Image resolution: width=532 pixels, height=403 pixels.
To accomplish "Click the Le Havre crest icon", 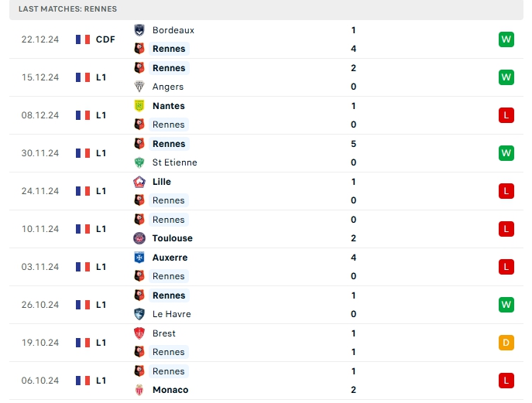I will coord(139,314).
